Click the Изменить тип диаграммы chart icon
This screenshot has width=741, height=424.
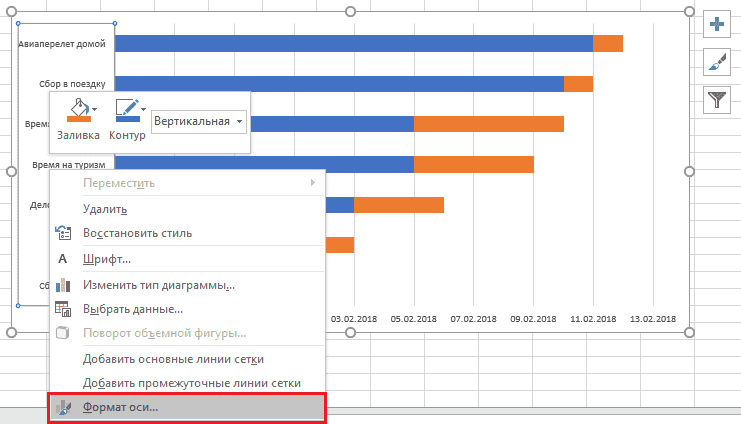[x=63, y=285]
